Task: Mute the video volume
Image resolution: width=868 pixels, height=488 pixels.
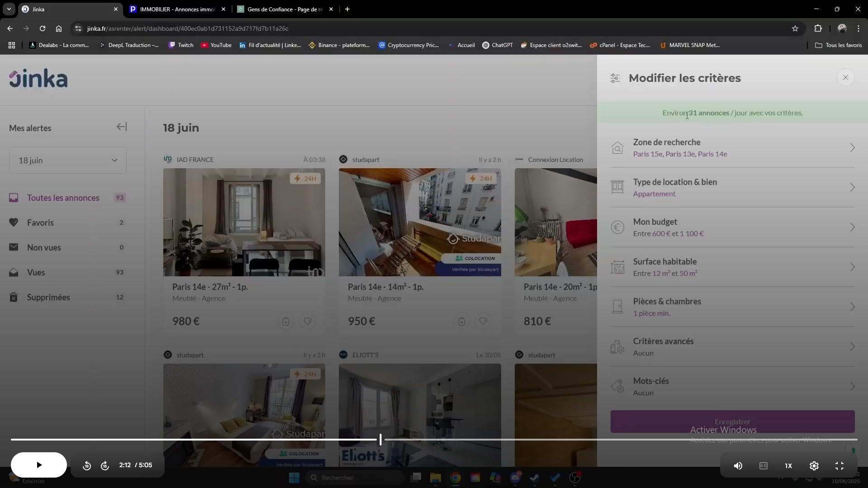Action: (x=738, y=466)
